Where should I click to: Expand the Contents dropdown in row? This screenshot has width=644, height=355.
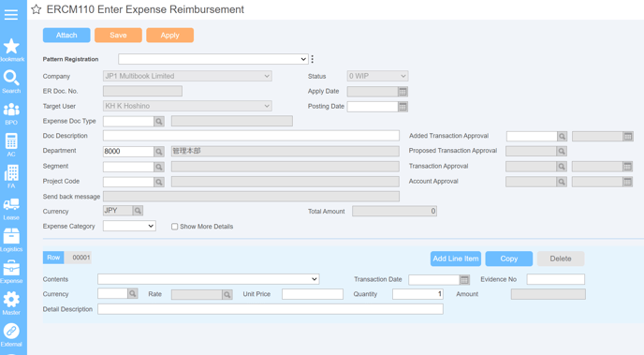(209, 279)
